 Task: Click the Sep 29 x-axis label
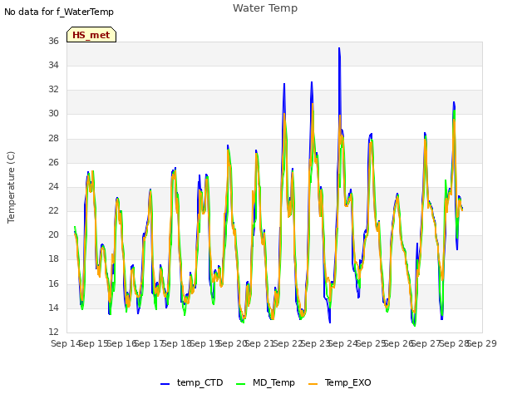[482, 343]
